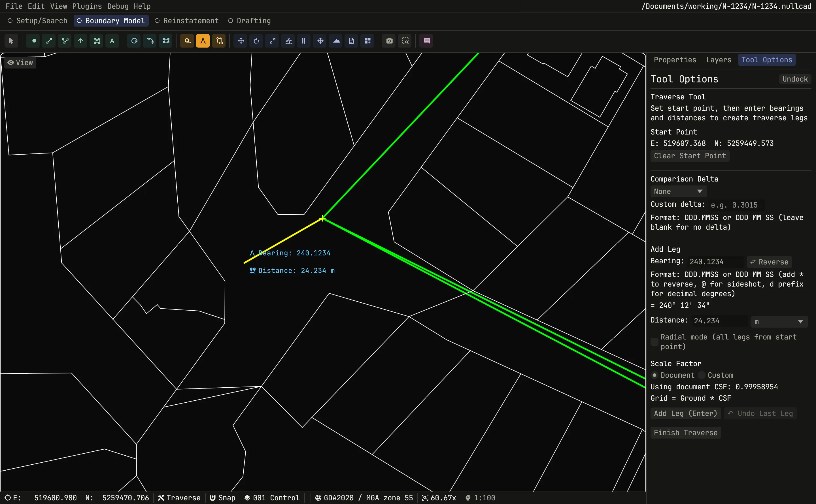Toggle Snap in the status bar

pos(222,498)
